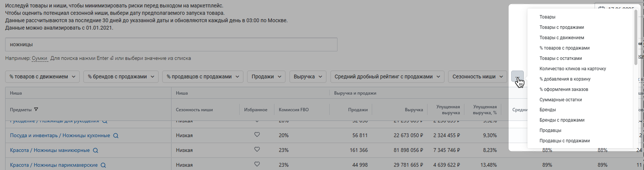The width and height of the screenshot is (644, 170).
Task: Choose % товаров с продажами menu entry
Action: point(564,48)
